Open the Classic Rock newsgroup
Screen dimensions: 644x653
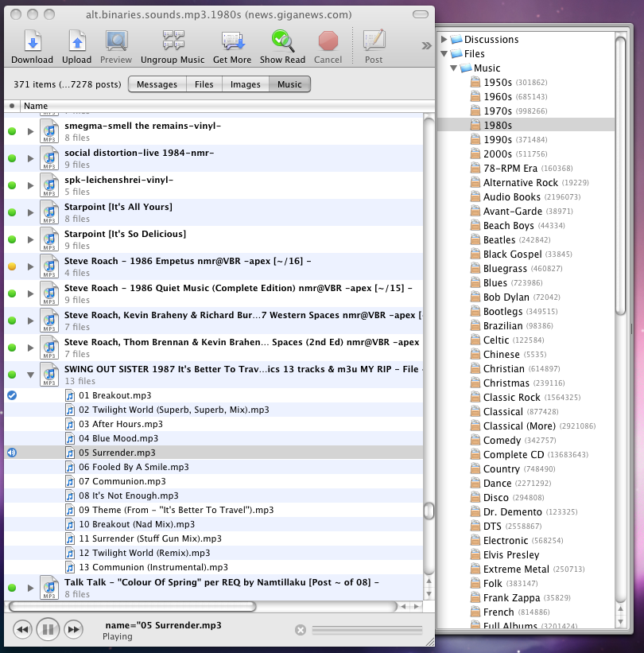[526, 398]
